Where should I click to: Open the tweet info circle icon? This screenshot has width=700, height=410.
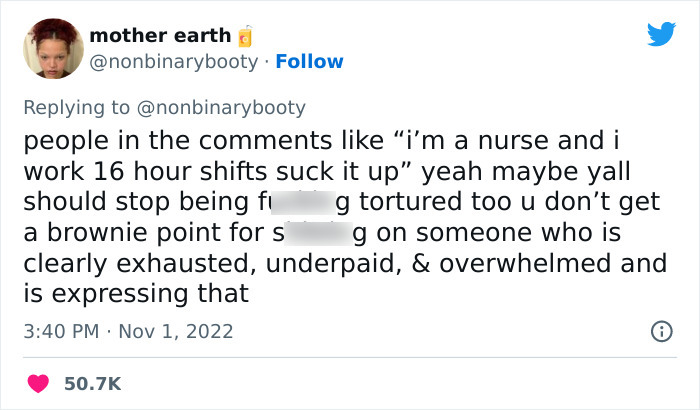(661, 330)
